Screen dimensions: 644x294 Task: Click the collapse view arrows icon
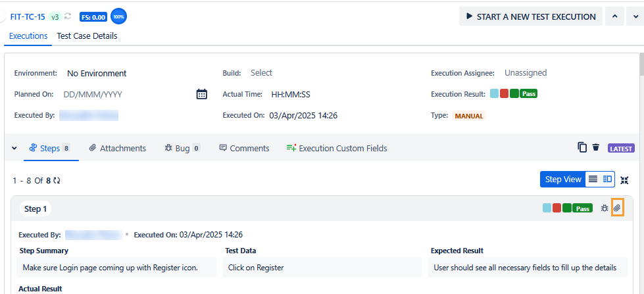tap(624, 180)
